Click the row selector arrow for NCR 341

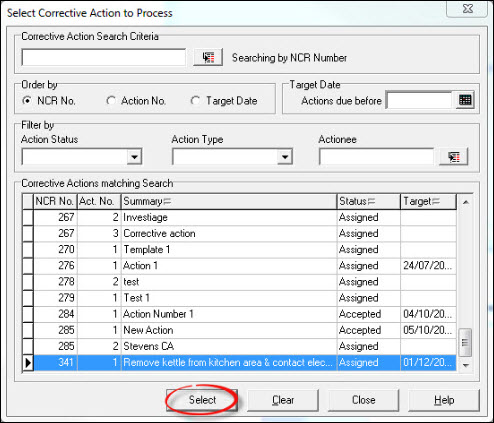pyautogui.click(x=28, y=362)
